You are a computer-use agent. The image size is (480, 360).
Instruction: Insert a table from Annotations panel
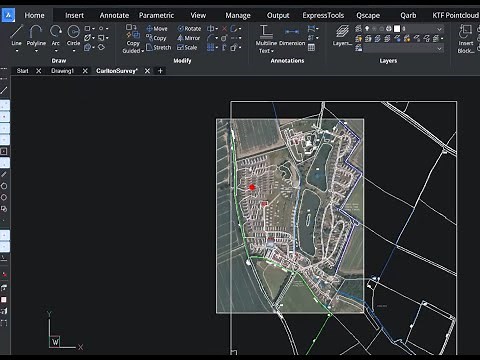point(311,48)
